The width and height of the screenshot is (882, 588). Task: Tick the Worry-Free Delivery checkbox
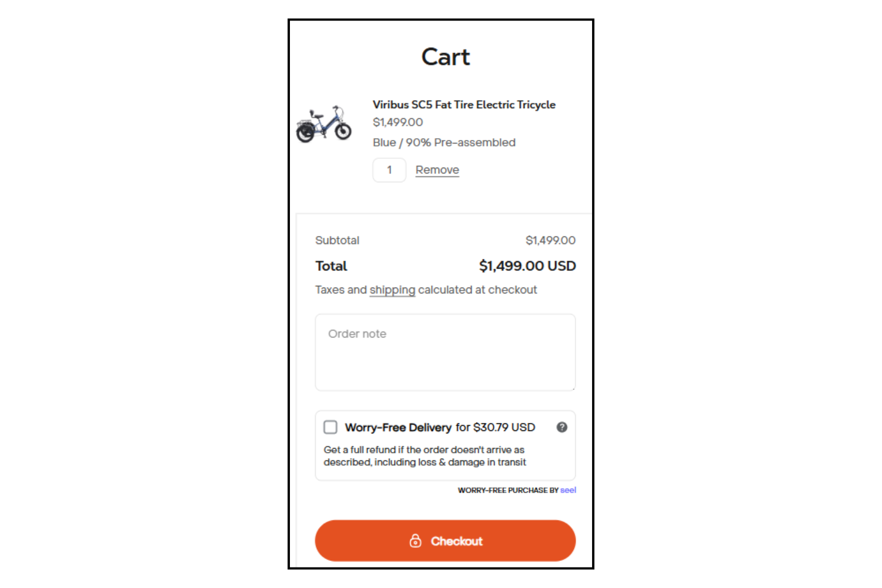pyautogui.click(x=330, y=427)
